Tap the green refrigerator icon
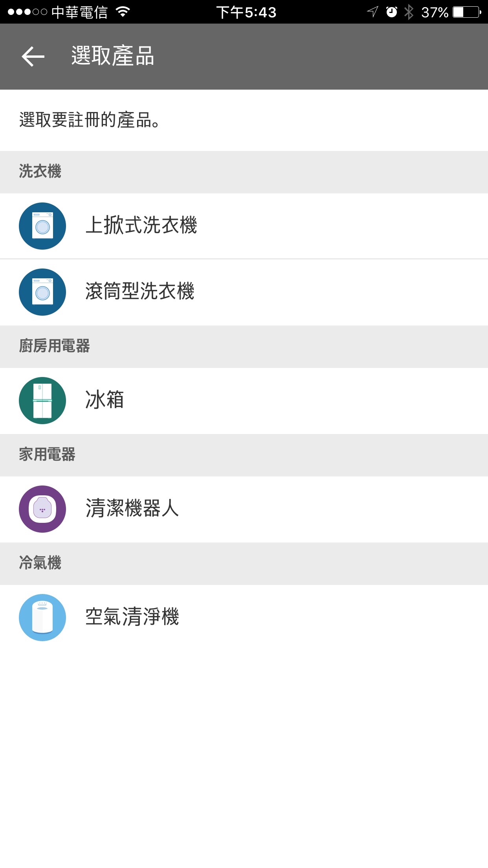 42,401
